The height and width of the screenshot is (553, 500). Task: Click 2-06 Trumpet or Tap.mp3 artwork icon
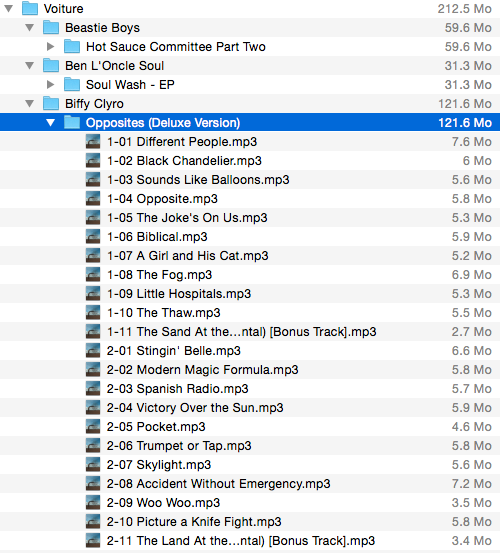coord(93,446)
